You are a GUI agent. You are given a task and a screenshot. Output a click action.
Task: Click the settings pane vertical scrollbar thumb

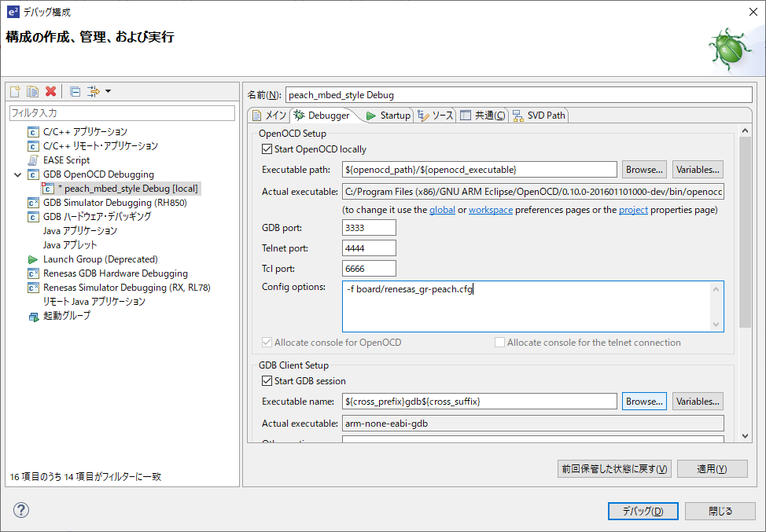click(x=745, y=233)
